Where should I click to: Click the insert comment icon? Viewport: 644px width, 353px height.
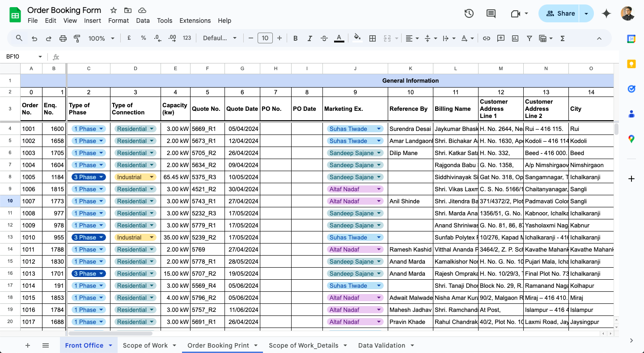tap(501, 38)
